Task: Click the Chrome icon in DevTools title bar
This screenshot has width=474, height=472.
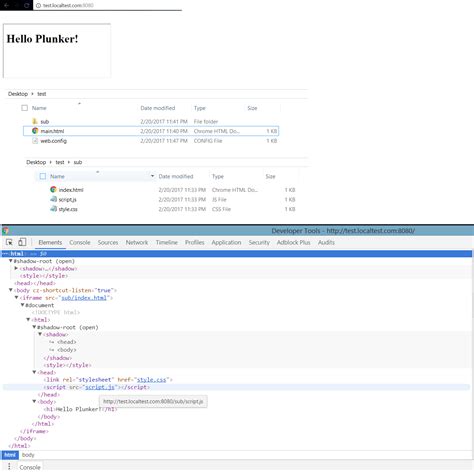Action: 6,231
